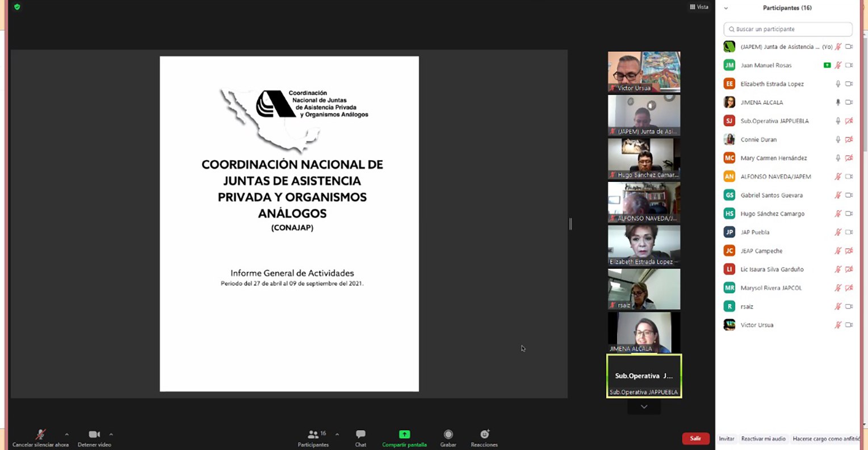This screenshot has width=868, height=450.
Task: Select Victor Ursua video thumbnail
Action: click(x=644, y=72)
